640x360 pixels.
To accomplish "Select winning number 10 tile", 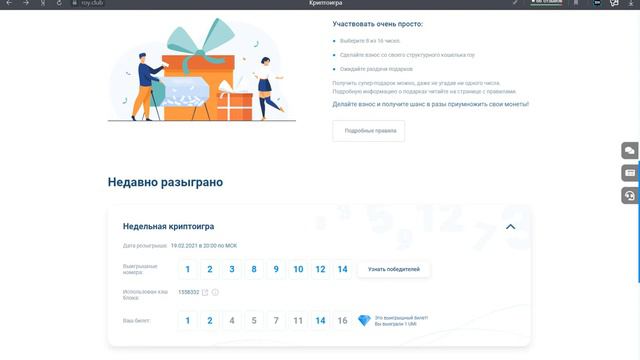I will pos(298,269).
